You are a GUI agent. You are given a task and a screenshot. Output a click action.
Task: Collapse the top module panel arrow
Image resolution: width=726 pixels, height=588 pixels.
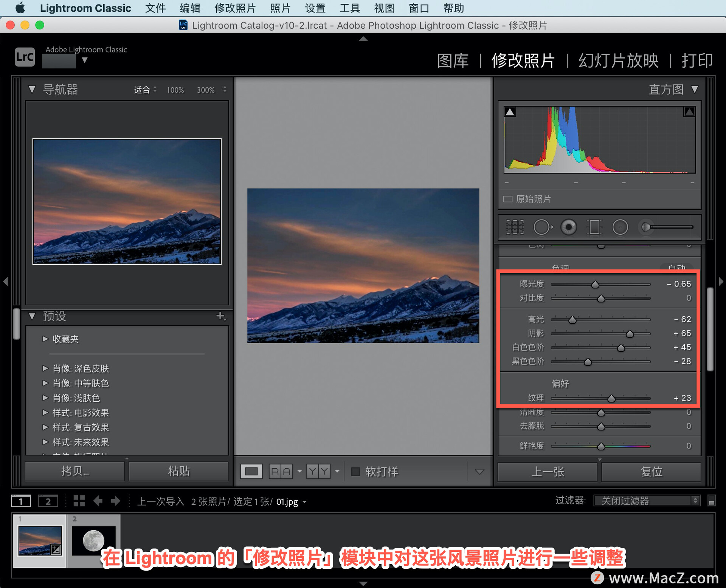363,39
